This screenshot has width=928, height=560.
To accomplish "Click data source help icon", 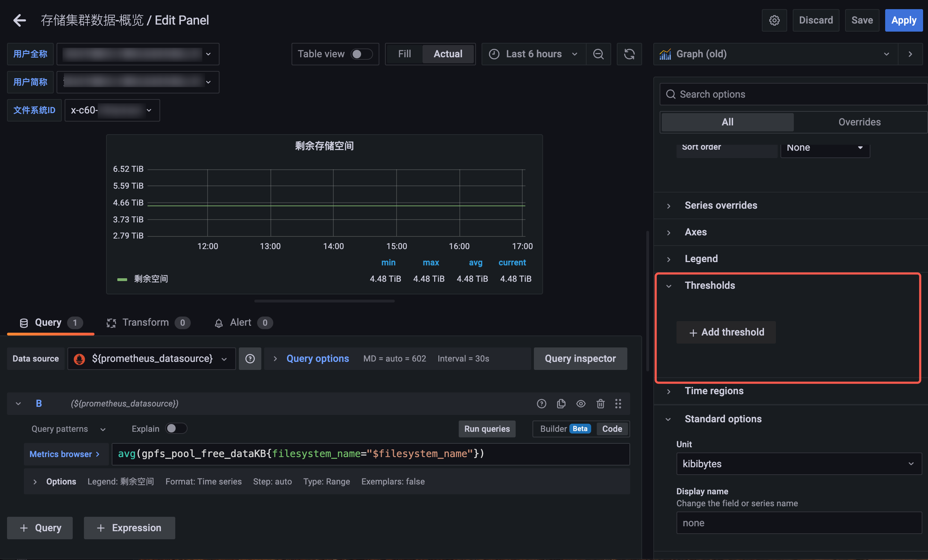I will tap(250, 359).
